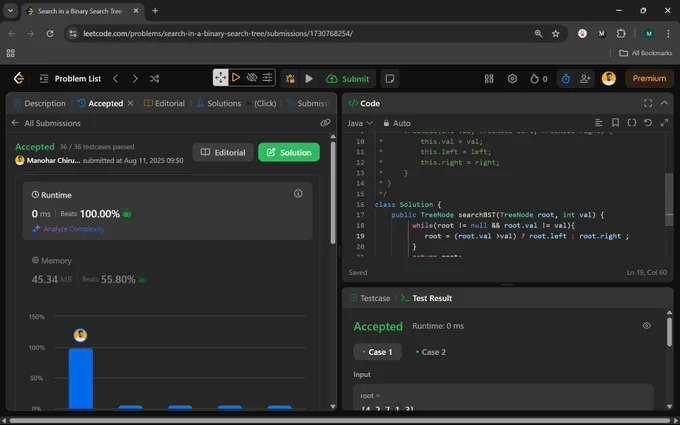This screenshot has width=680, height=425.
Task: Select Case 2
Action: coord(431,352)
